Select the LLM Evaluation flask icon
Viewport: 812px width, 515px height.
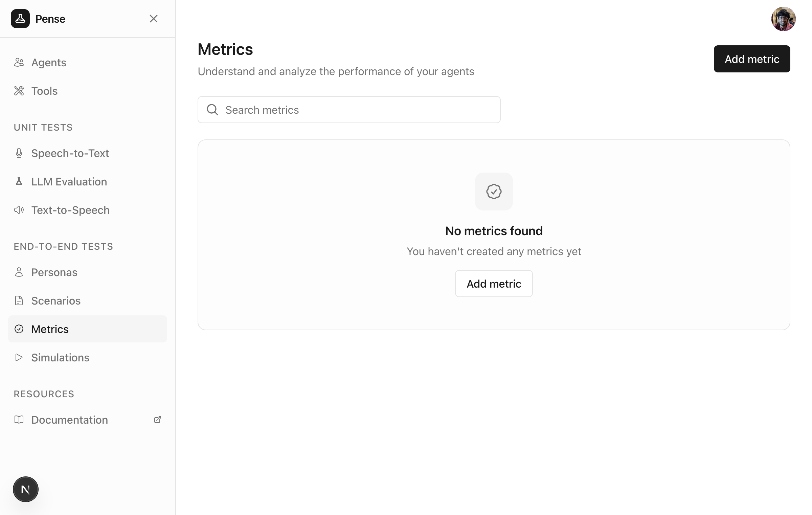pos(19,181)
